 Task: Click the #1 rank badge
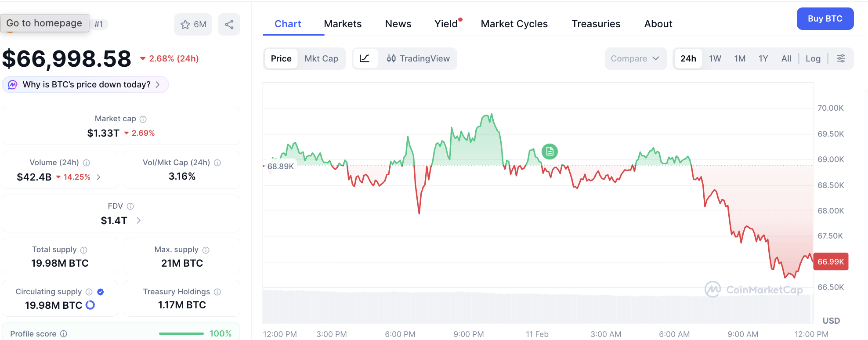click(99, 24)
